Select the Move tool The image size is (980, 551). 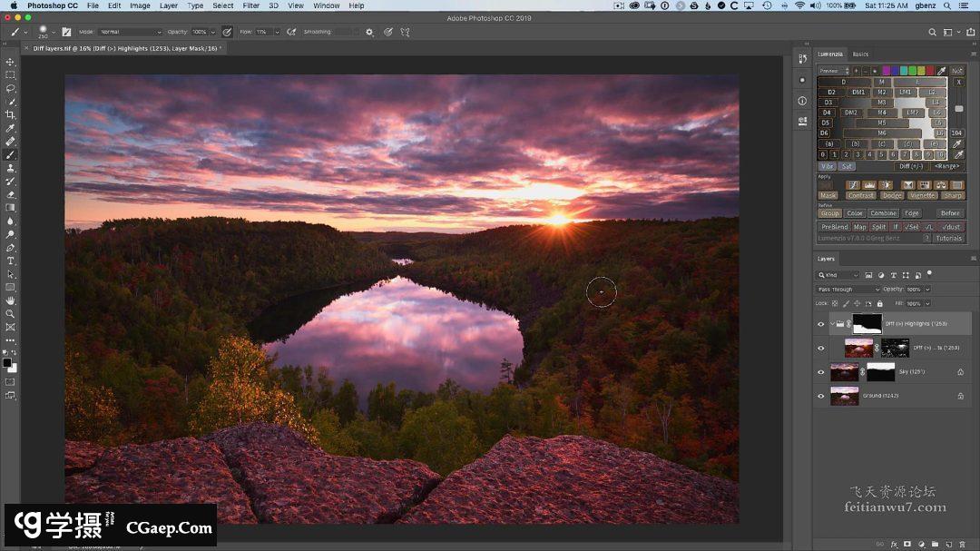11,63
